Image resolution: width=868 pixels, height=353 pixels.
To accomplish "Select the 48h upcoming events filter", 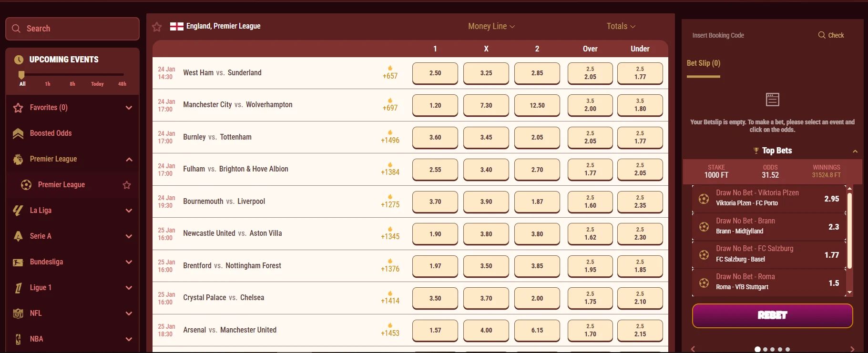I will tap(122, 84).
